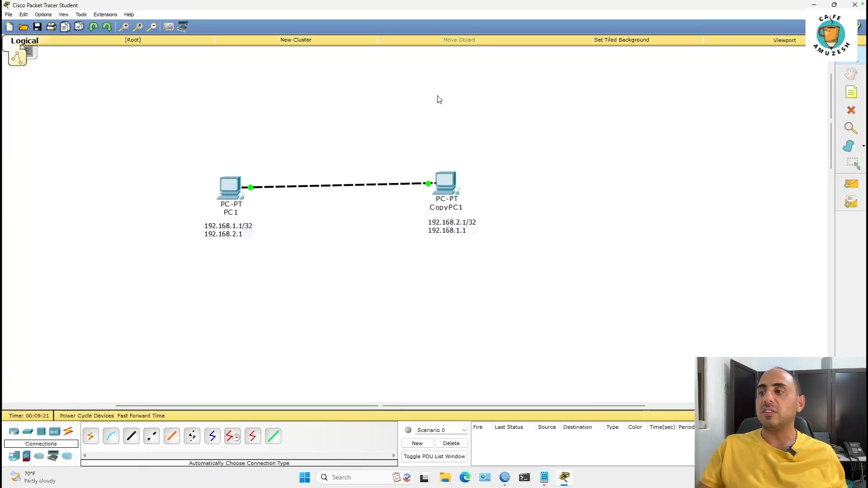Pick the automatic connection lightning cable
868x488 pixels.
click(91, 436)
